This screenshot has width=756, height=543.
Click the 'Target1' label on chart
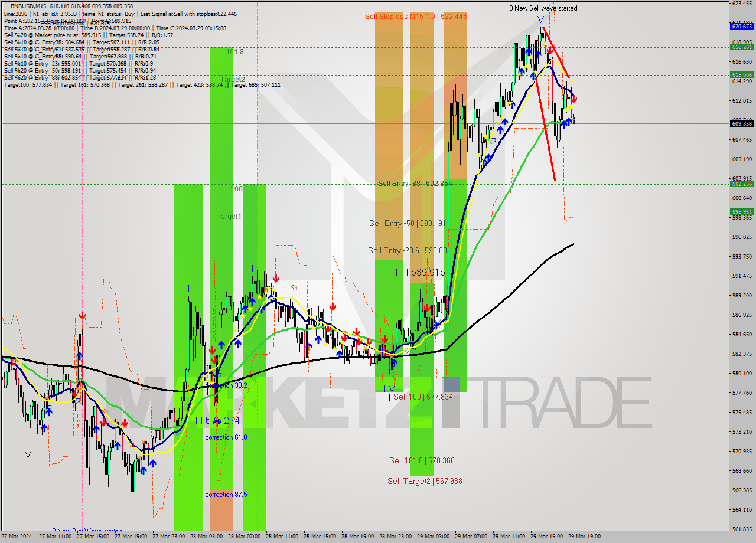(x=229, y=217)
